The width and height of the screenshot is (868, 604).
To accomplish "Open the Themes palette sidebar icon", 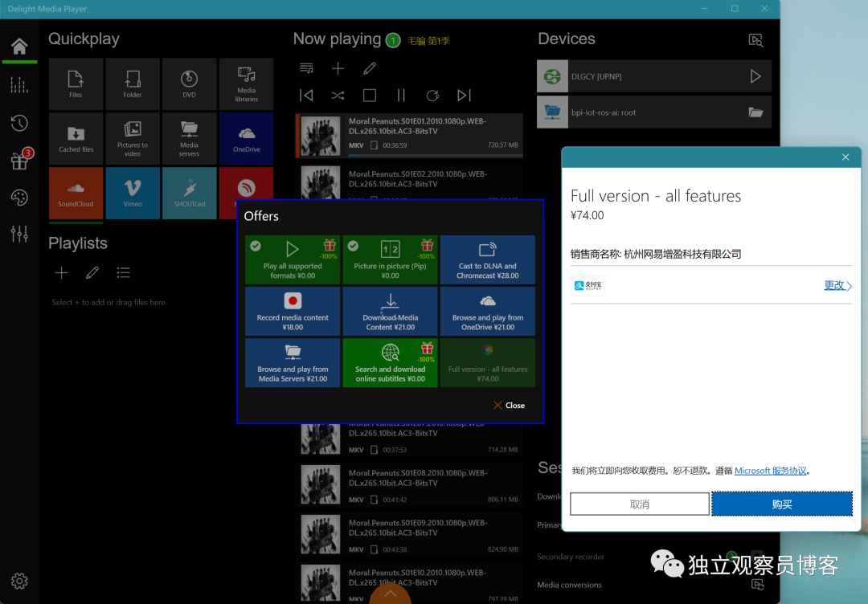I will pyautogui.click(x=19, y=198).
